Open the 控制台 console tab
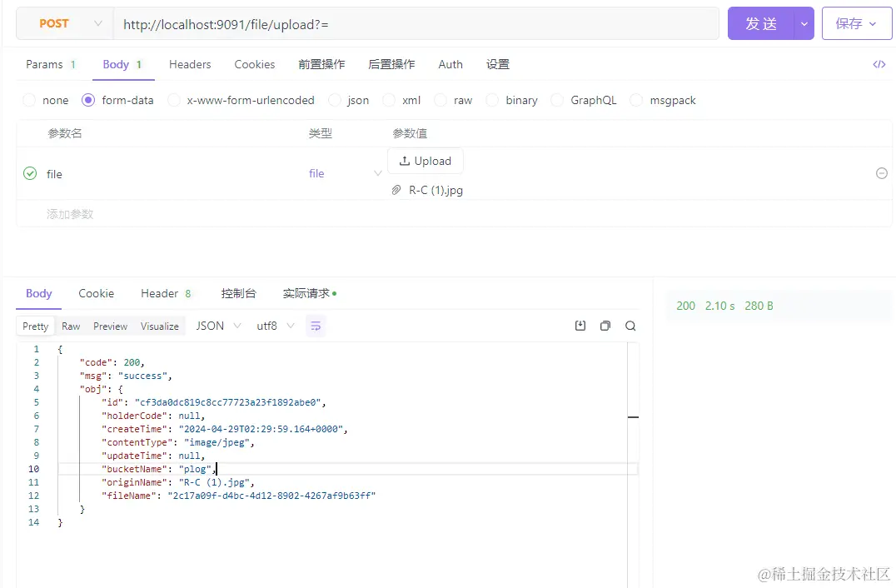This screenshot has width=896, height=588. coord(239,293)
